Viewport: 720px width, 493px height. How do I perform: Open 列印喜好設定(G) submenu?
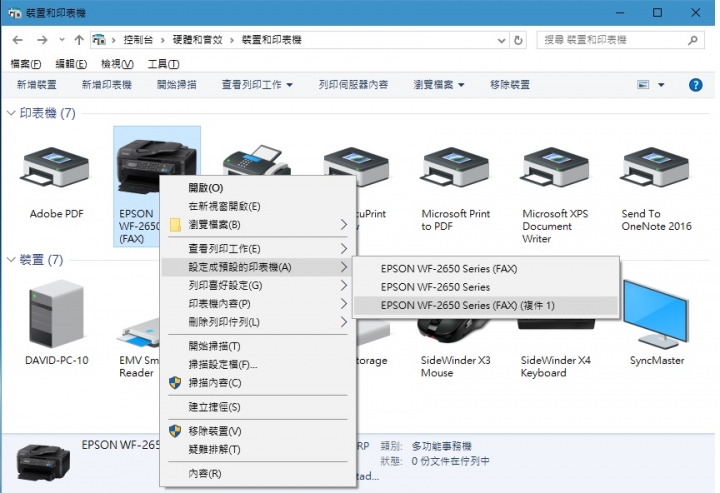tap(256, 286)
